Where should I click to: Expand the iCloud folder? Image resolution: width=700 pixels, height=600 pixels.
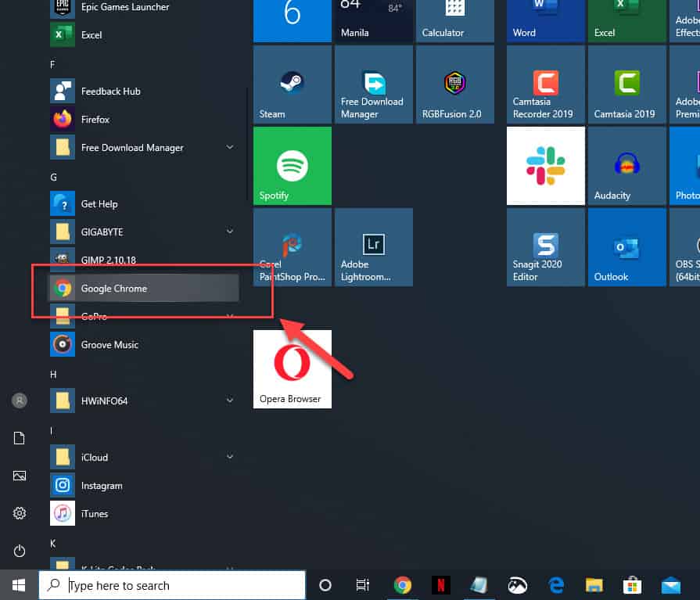(x=229, y=457)
